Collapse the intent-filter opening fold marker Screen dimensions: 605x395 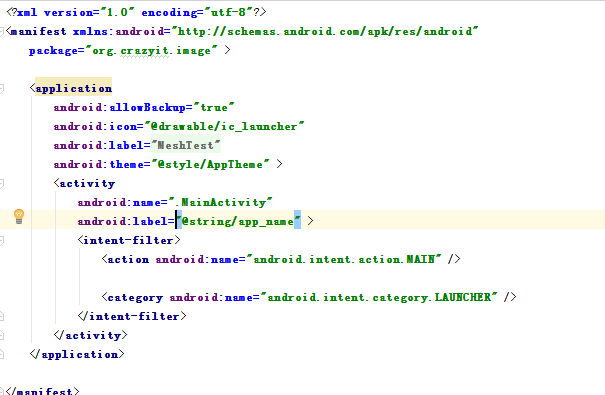2,241
